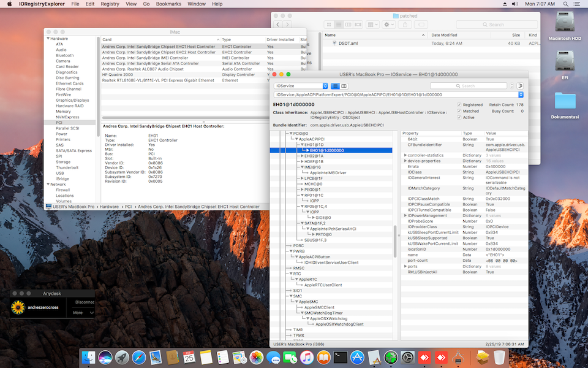Open Calendar from the Dock

coord(189,358)
